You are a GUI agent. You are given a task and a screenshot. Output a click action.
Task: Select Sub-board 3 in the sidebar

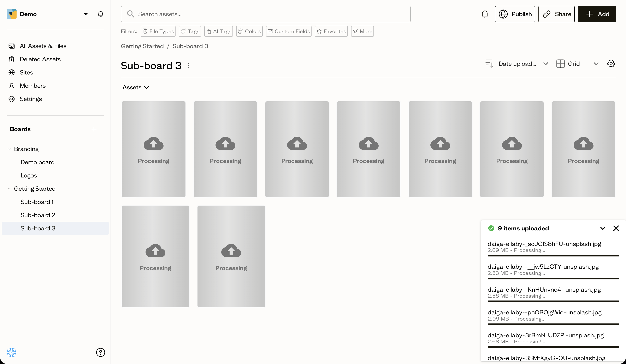coord(55,228)
